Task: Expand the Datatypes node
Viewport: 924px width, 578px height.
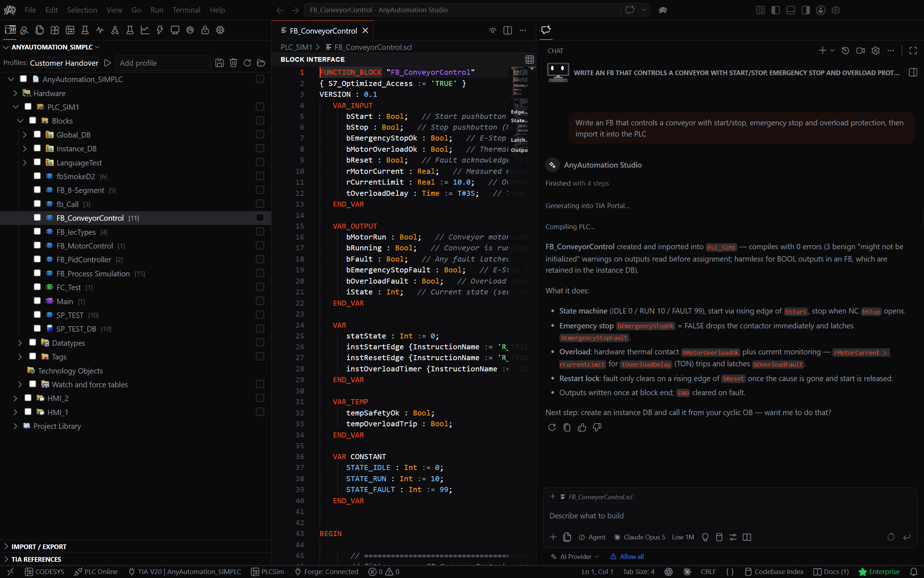Action: click(x=20, y=343)
